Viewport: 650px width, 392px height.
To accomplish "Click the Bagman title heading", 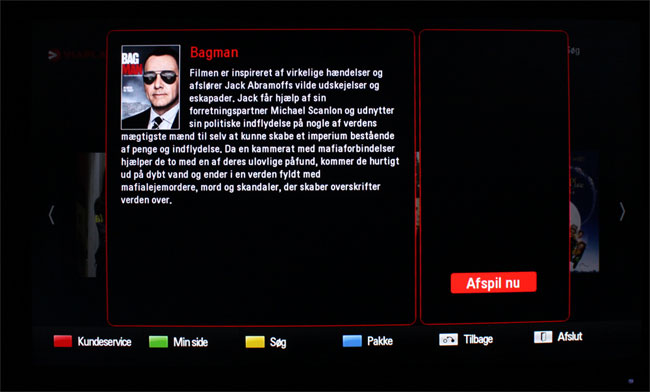I will pyautogui.click(x=214, y=53).
